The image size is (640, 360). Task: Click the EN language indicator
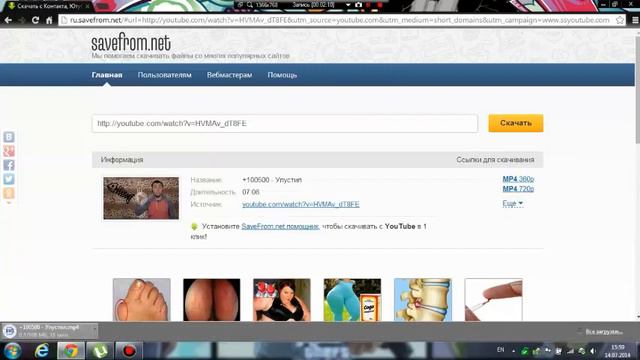(501, 350)
